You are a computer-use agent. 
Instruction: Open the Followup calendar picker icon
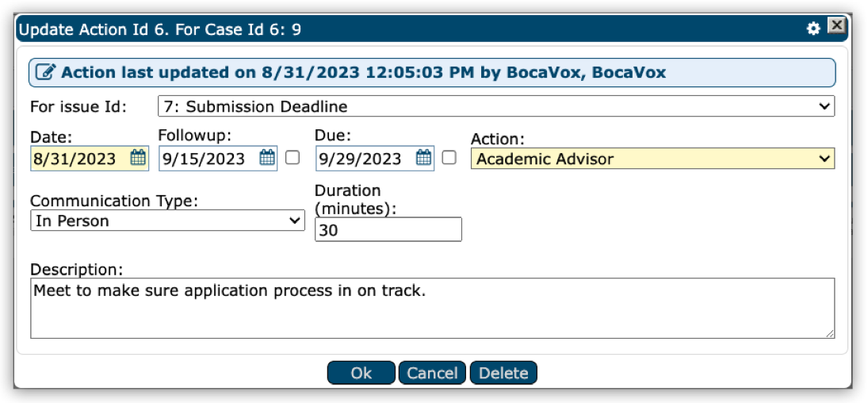pos(268,159)
